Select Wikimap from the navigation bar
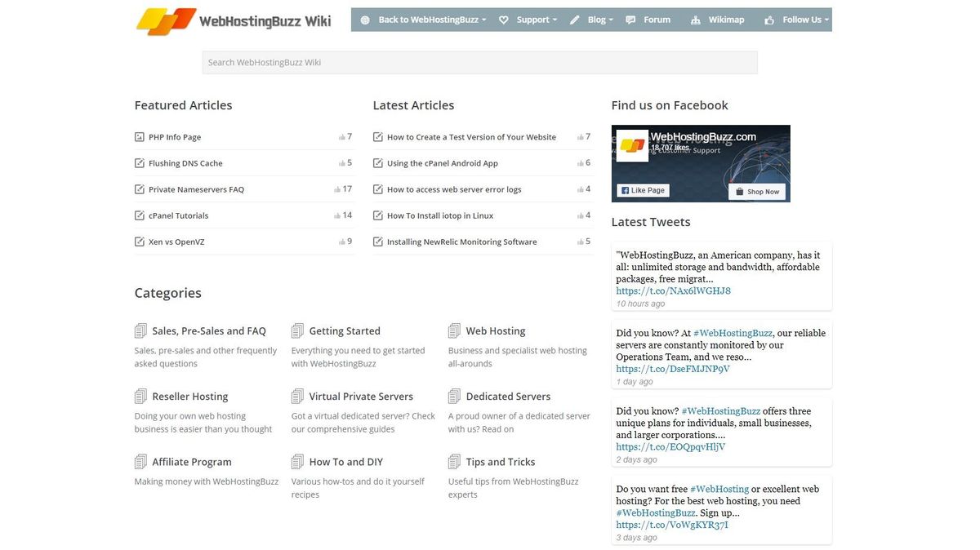Image resolution: width=980 pixels, height=550 pixels. tap(725, 19)
